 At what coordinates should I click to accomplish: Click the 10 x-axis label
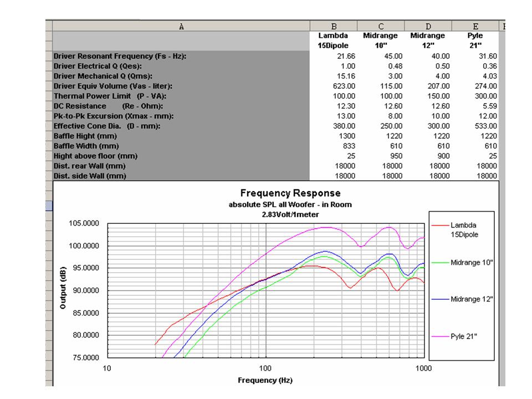click(107, 368)
